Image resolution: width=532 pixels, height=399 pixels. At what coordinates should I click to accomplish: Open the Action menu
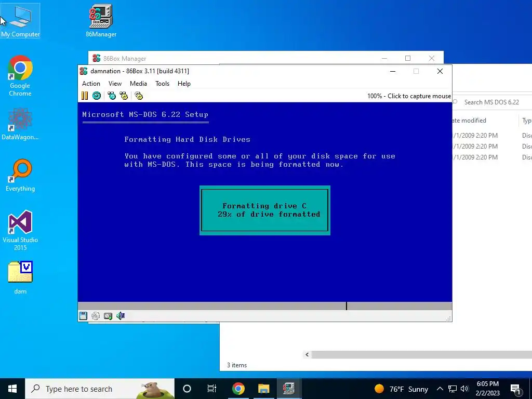click(x=91, y=84)
